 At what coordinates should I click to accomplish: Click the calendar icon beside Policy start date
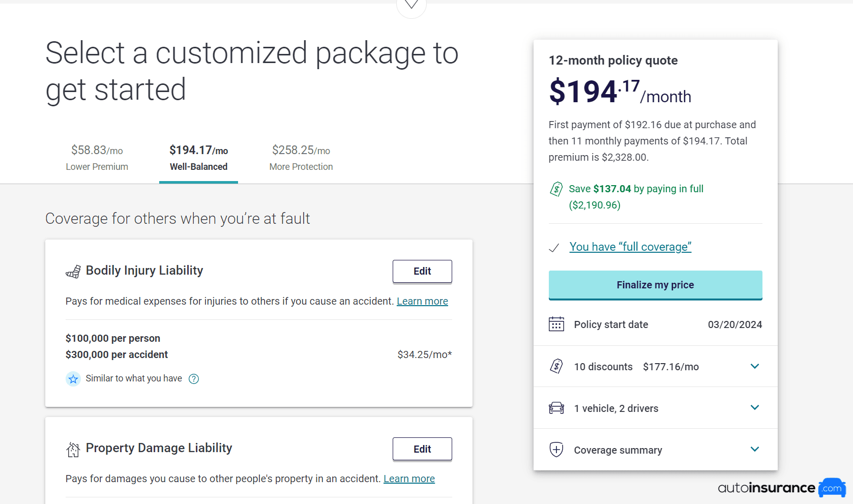557,324
